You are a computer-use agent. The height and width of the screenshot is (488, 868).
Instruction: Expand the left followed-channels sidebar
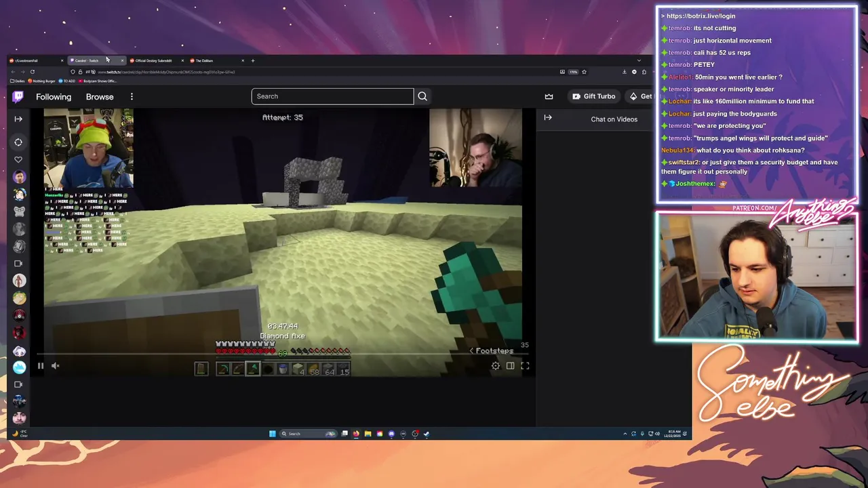(18, 119)
